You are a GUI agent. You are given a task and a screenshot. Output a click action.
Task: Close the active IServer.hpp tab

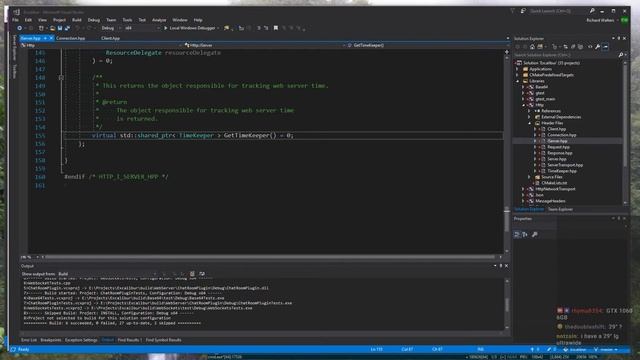pyautogui.click(x=51, y=38)
